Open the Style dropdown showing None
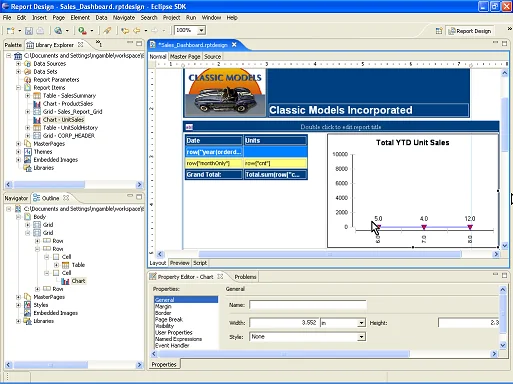This screenshot has height=384, width=513. [x=361, y=337]
